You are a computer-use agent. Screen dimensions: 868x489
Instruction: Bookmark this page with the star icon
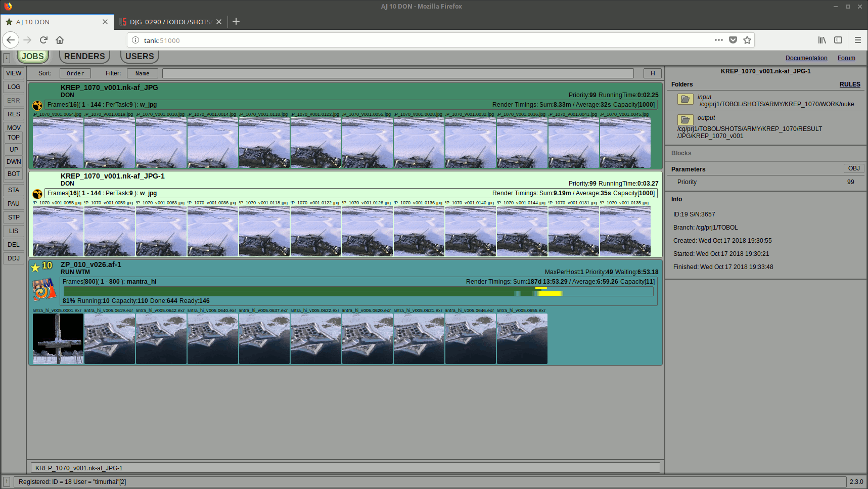point(747,40)
